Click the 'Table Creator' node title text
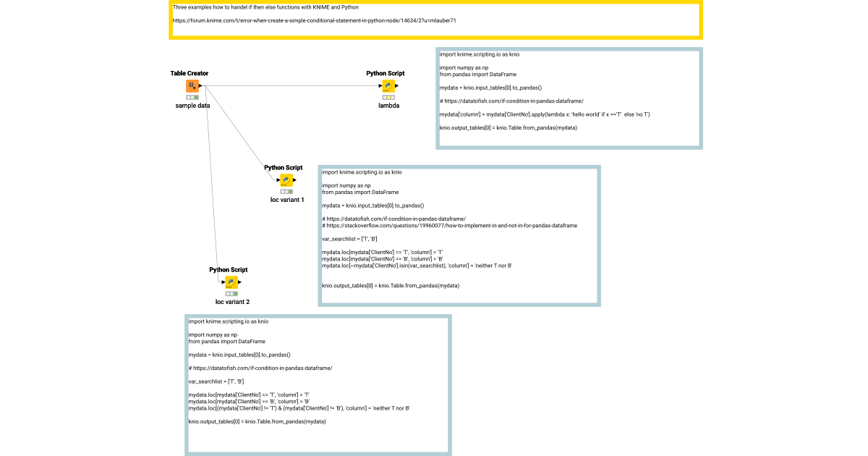Image resolution: width=868 pixels, height=456 pixels. 190,73
